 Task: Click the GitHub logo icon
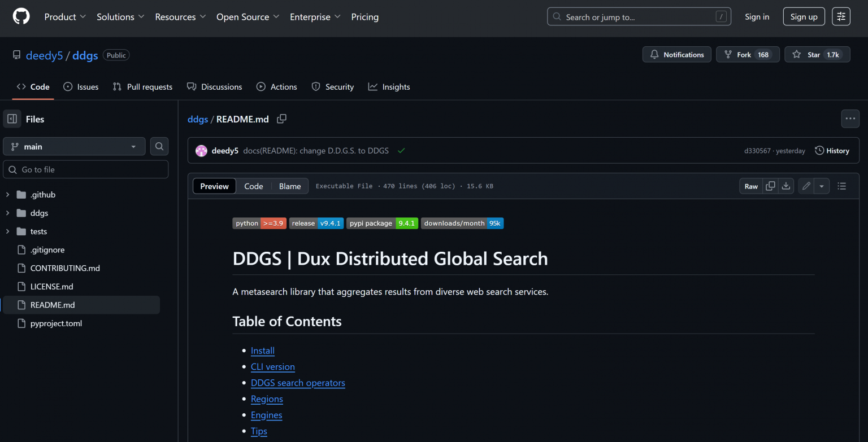tap(21, 17)
